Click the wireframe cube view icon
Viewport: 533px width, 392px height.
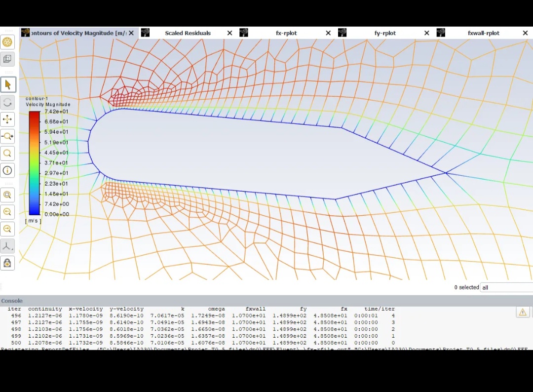(x=7, y=59)
